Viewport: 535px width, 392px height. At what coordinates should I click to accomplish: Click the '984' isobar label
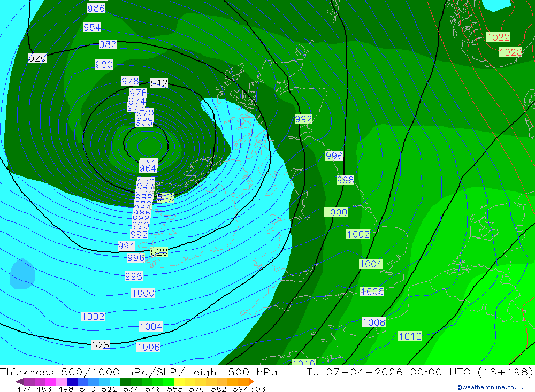(92, 28)
